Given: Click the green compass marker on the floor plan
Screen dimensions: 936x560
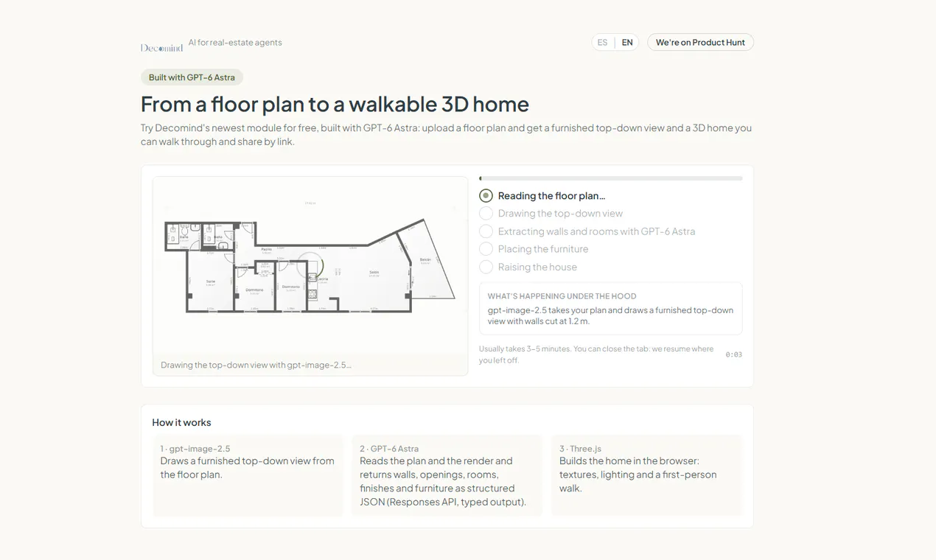Looking at the screenshot, I should point(310,266).
